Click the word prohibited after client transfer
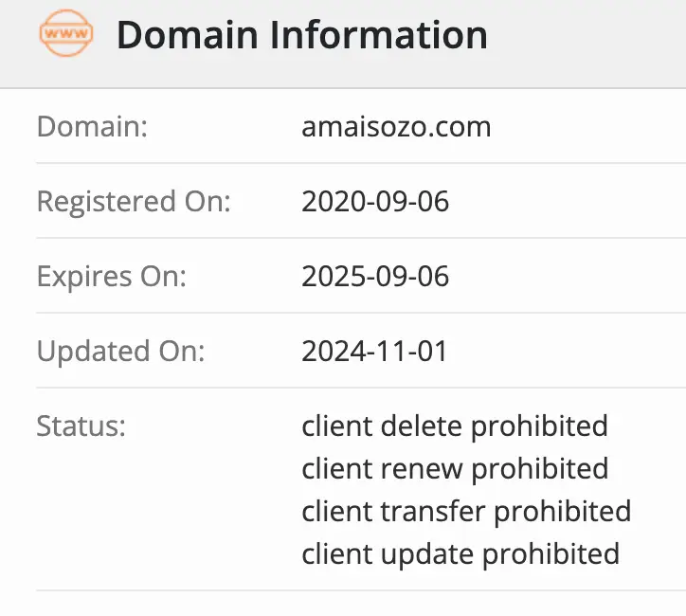686x616 pixels. coord(563,511)
